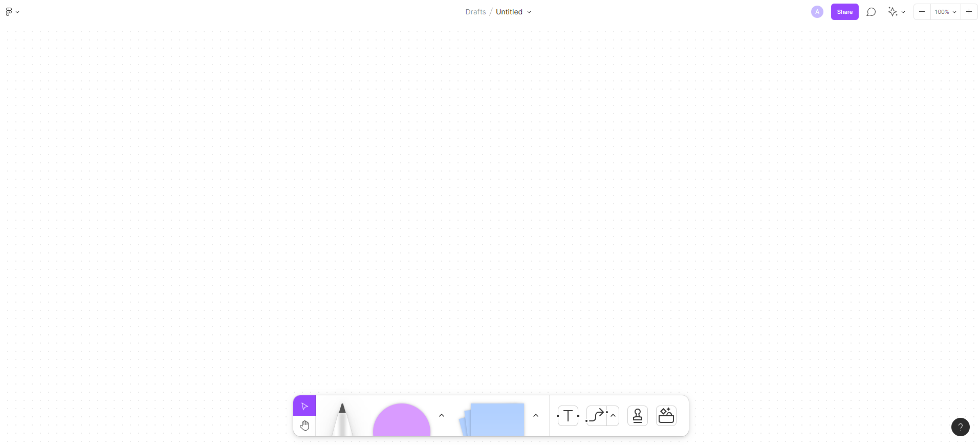The width and height of the screenshot is (980, 447).
Task: Click the Share button
Action: pyautogui.click(x=845, y=12)
